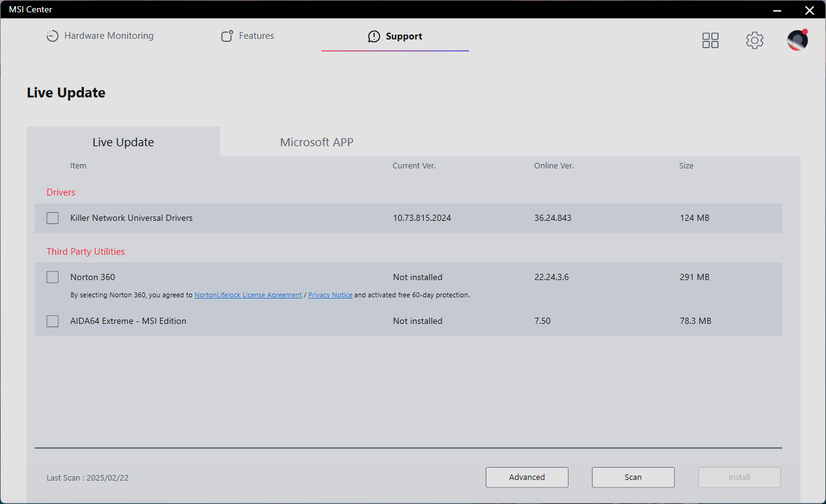
Task: Open the settings gear
Action: point(754,41)
